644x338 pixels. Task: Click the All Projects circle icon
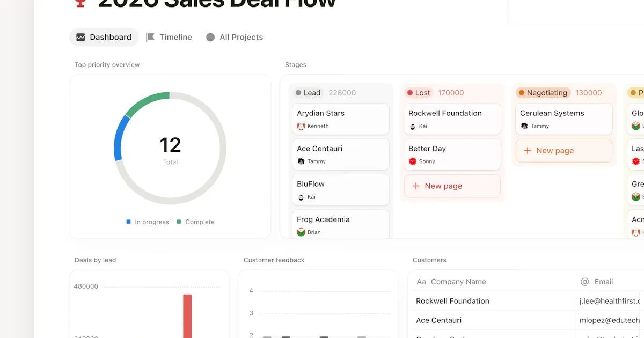(x=210, y=37)
